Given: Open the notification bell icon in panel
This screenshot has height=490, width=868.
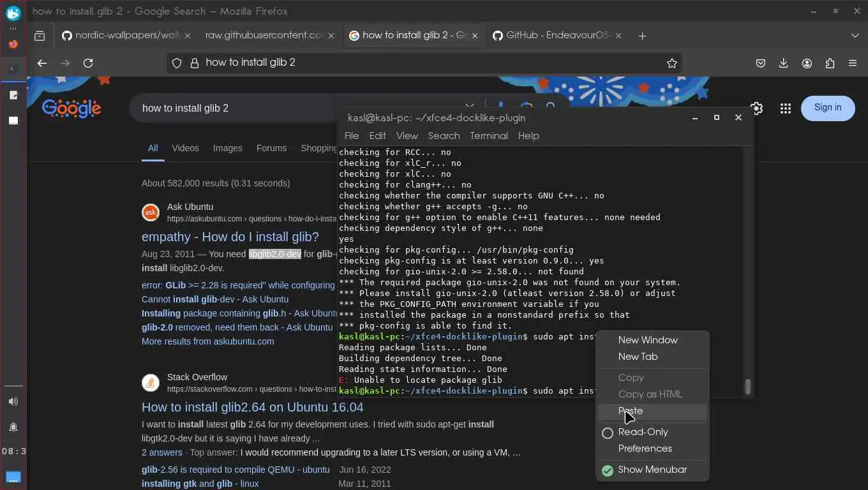Looking at the screenshot, I should (13, 427).
